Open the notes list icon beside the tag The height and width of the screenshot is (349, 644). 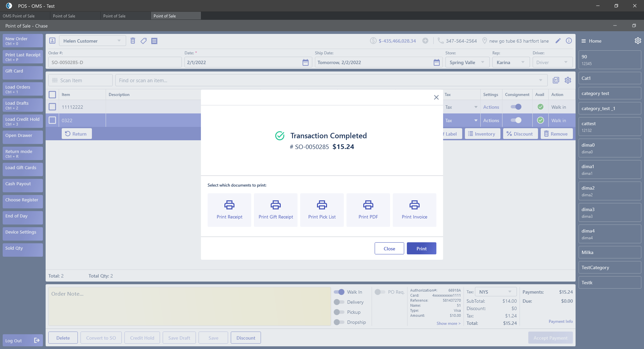154,41
